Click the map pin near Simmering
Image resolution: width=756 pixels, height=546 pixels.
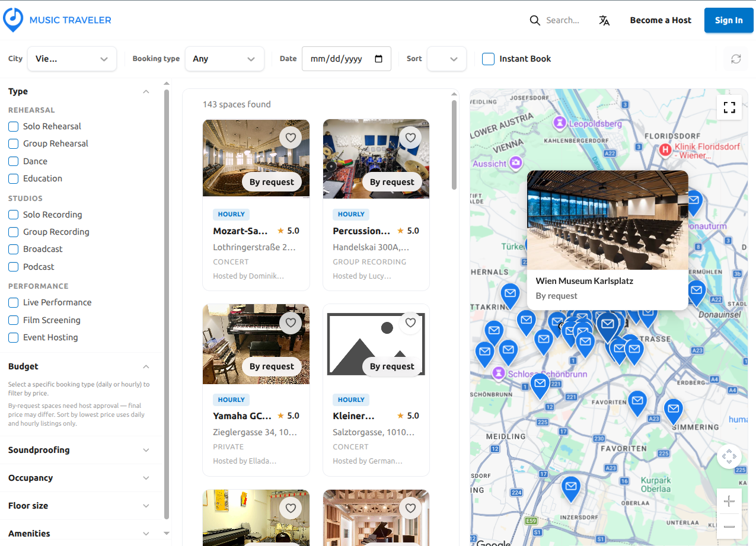673,410
